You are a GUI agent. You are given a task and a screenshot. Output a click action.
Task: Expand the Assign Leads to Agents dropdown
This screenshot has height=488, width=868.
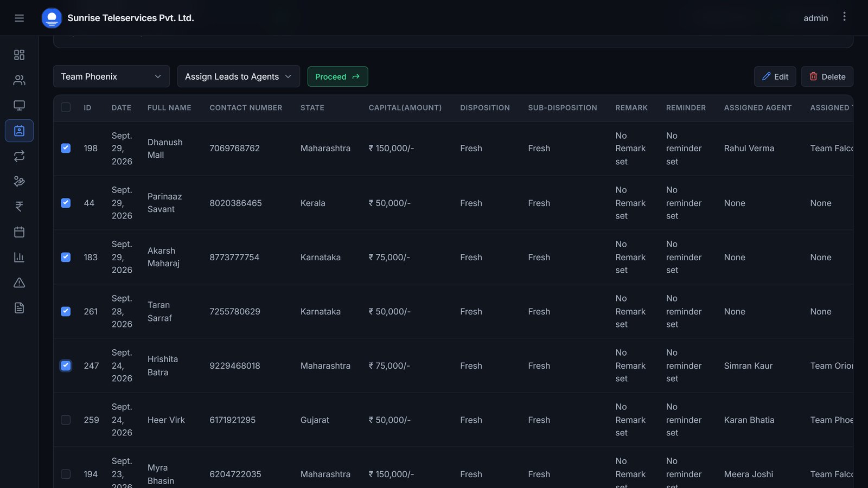tap(238, 76)
